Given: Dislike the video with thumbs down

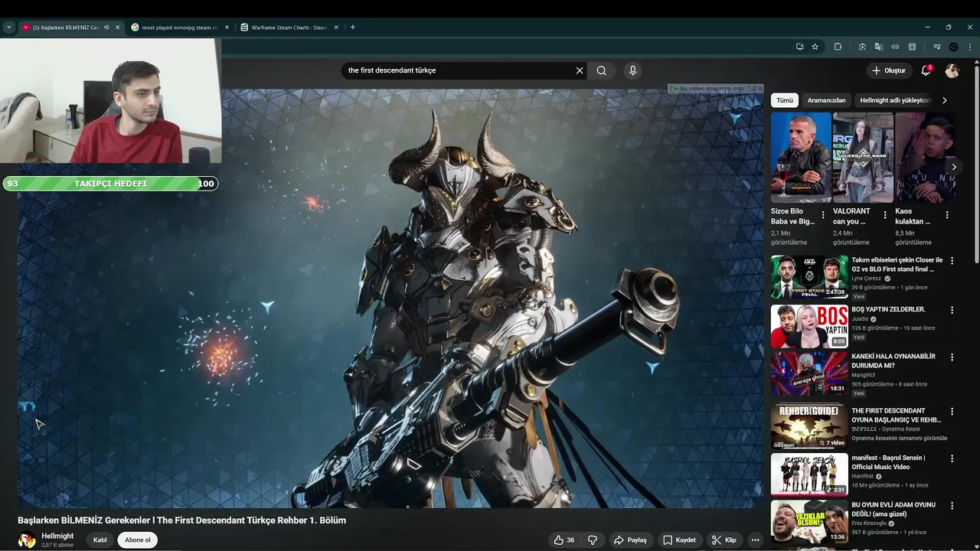Looking at the screenshot, I should 593,540.
